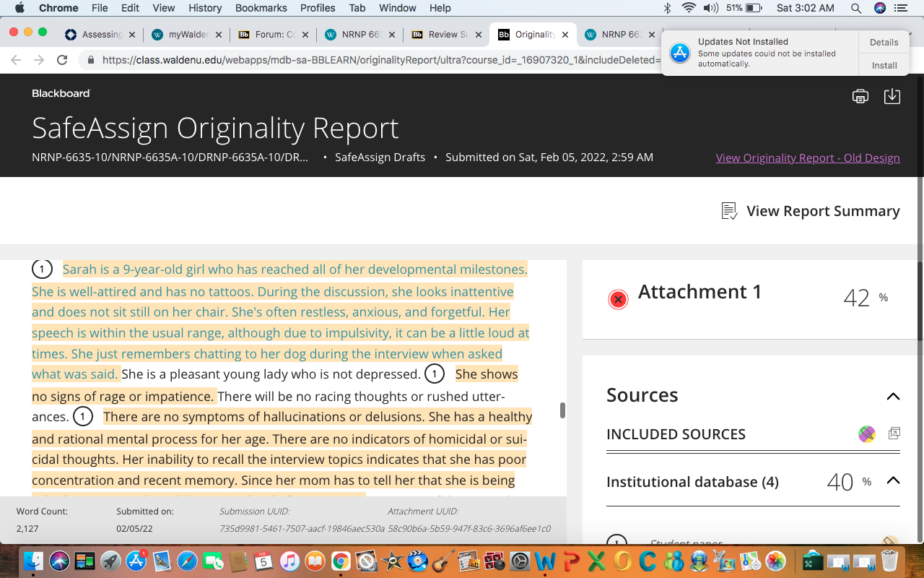Download the report with the download icon
Viewport: 924px width, 578px height.
click(x=892, y=96)
